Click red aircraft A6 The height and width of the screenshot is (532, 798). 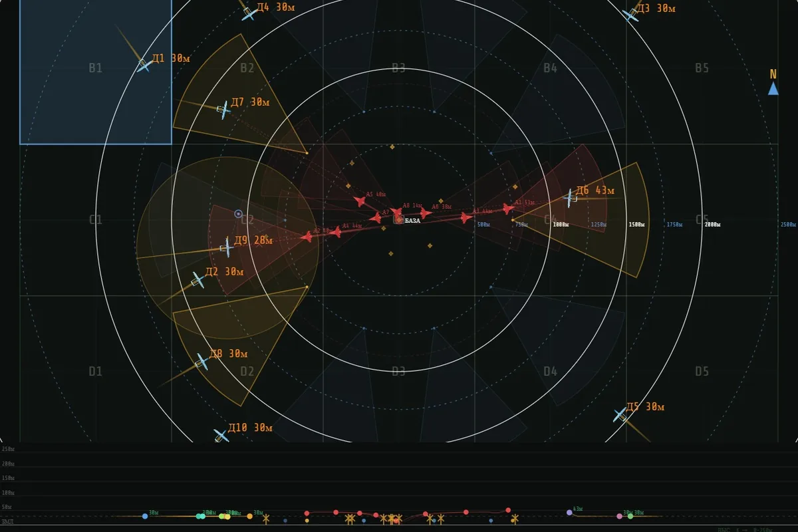pyautogui.click(x=426, y=213)
